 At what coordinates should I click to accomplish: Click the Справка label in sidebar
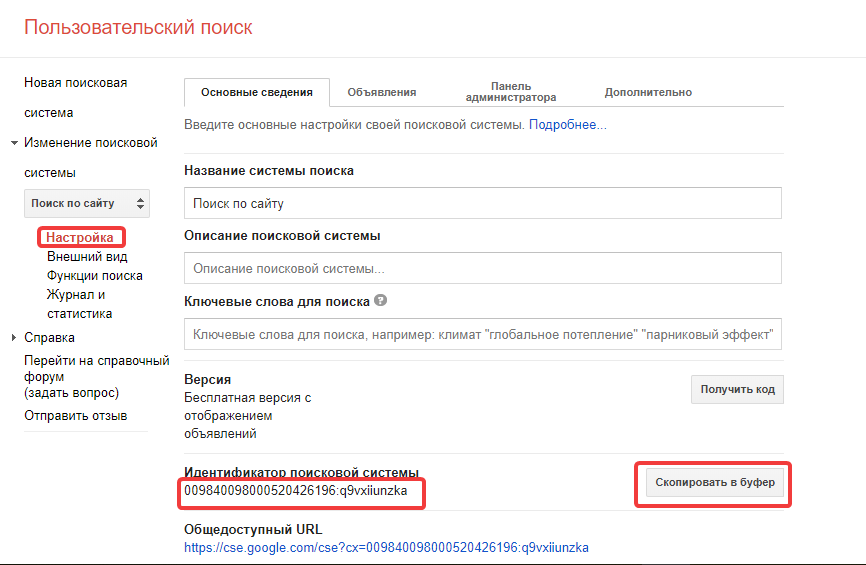click(49, 337)
